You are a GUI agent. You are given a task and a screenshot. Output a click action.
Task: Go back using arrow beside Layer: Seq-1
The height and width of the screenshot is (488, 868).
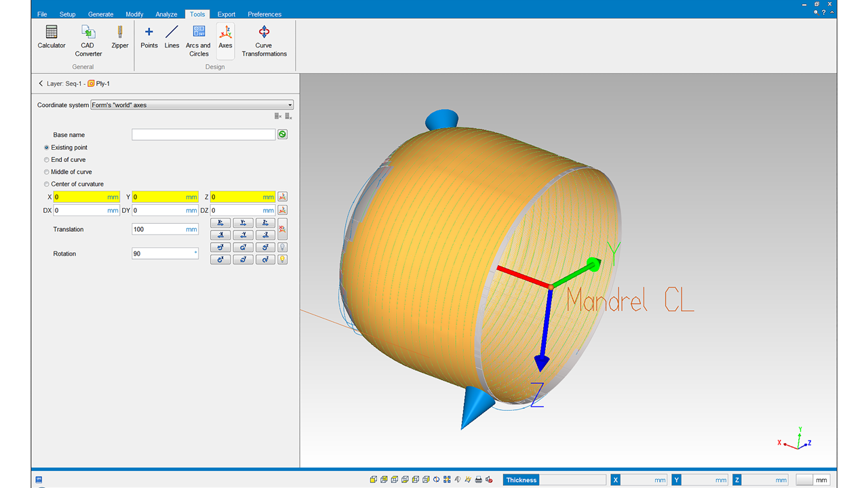(41, 84)
